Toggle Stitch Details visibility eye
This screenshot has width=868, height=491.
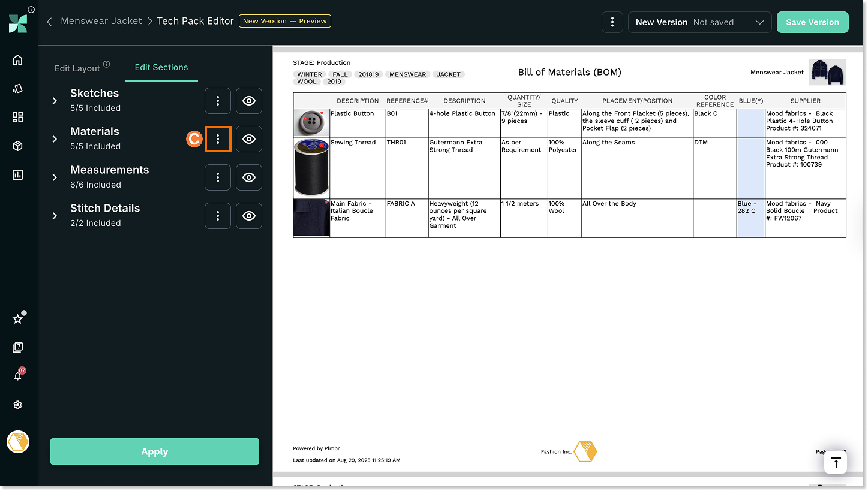[249, 216]
